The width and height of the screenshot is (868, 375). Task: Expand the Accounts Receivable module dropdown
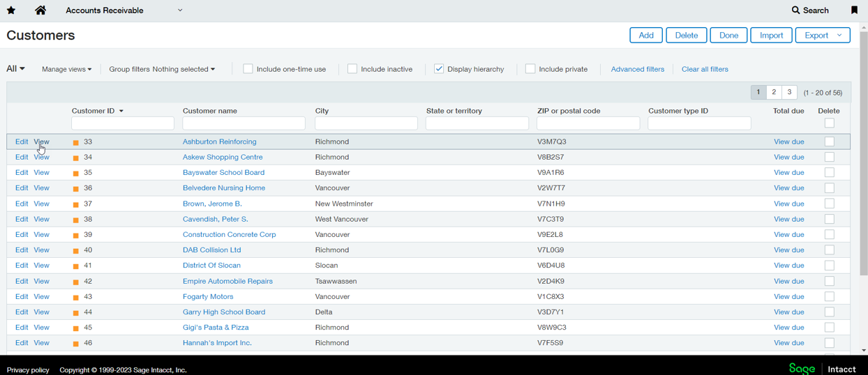click(180, 10)
